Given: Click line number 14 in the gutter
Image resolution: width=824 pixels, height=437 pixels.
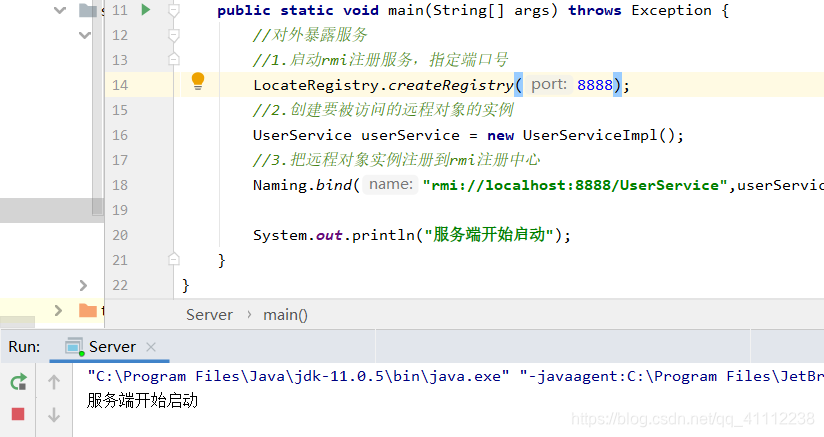Looking at the screenshot, I should (120, 85).
